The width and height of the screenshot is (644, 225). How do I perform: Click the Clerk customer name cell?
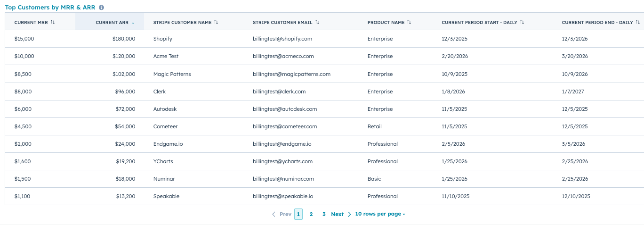[160, 92]
